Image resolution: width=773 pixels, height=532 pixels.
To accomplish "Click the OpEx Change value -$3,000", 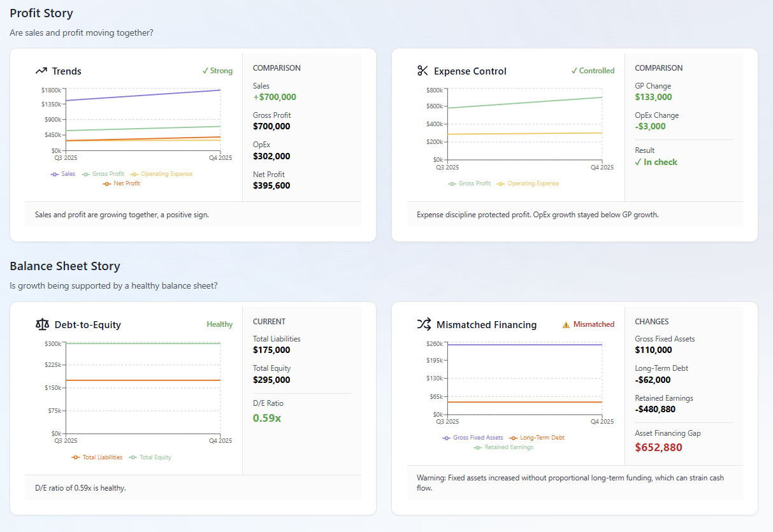I will pos(651,126).
